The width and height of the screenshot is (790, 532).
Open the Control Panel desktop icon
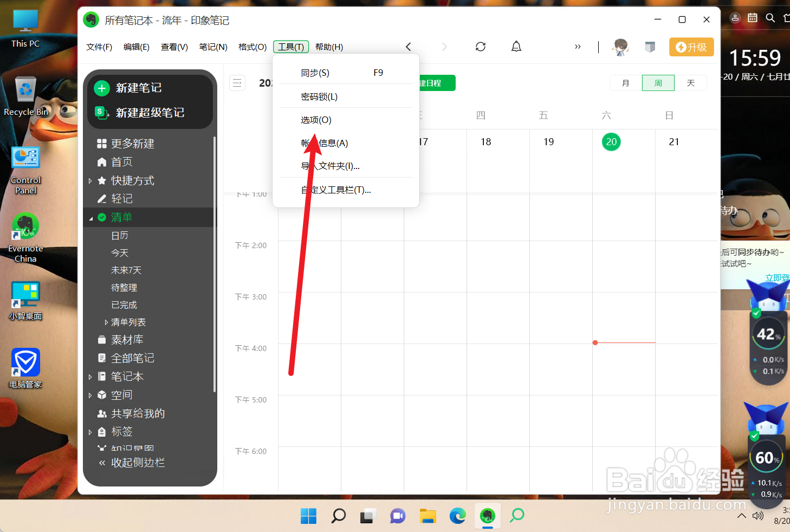click(25, 170)
